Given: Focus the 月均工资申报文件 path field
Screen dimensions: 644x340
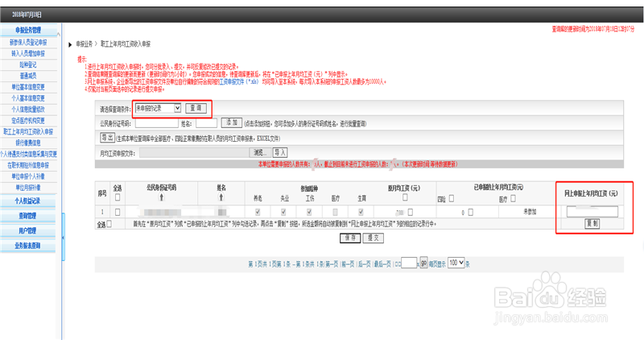Looking at the screenshot, I should (x=194, y=152).
